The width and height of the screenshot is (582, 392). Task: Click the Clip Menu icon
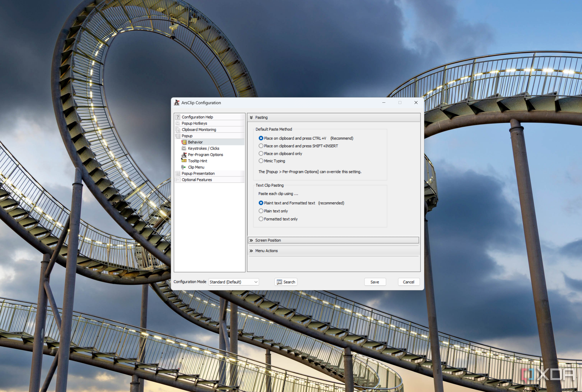(184, 167)
